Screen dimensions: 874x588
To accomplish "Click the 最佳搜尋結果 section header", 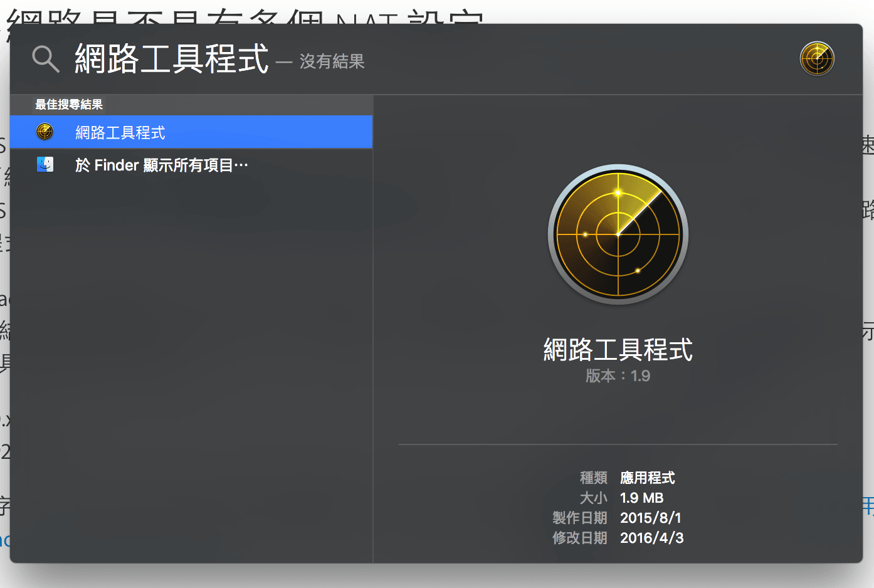I will tap(69, 105).
